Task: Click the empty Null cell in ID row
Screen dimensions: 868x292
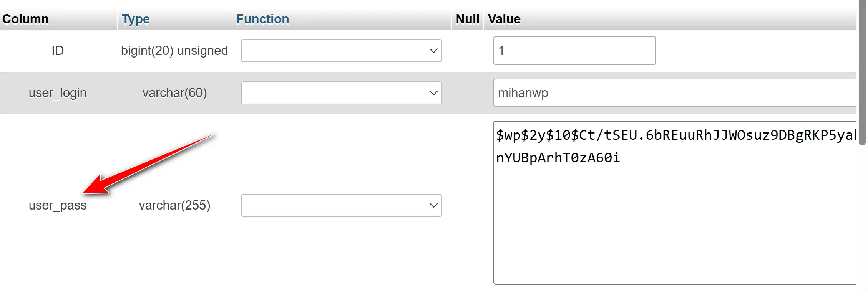Action: click(x=467, y=51)
